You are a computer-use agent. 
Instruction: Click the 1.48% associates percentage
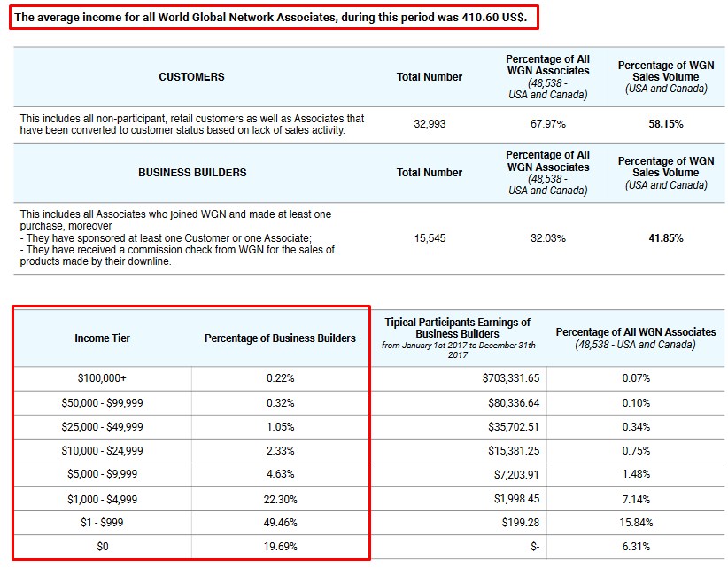click(636, 474)
